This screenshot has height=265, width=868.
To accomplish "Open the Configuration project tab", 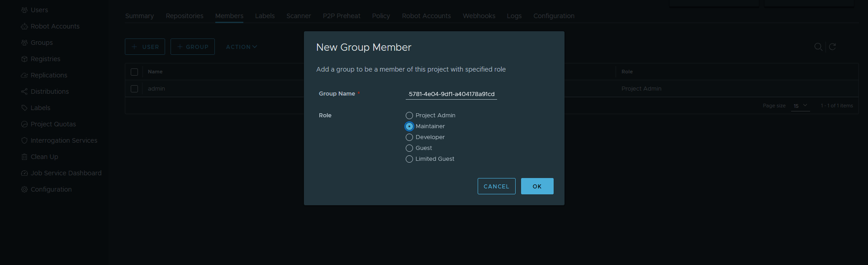I will tap(554, 16).
